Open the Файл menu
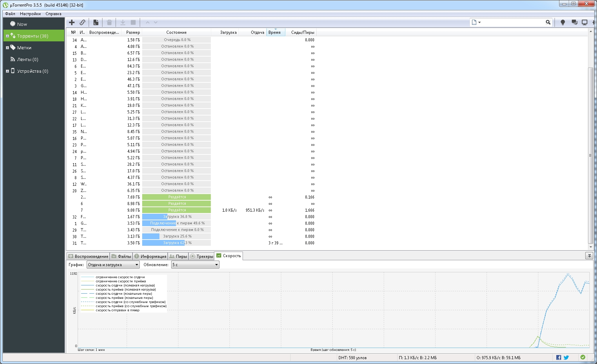 pyautogui.click(x=10, y=14)
